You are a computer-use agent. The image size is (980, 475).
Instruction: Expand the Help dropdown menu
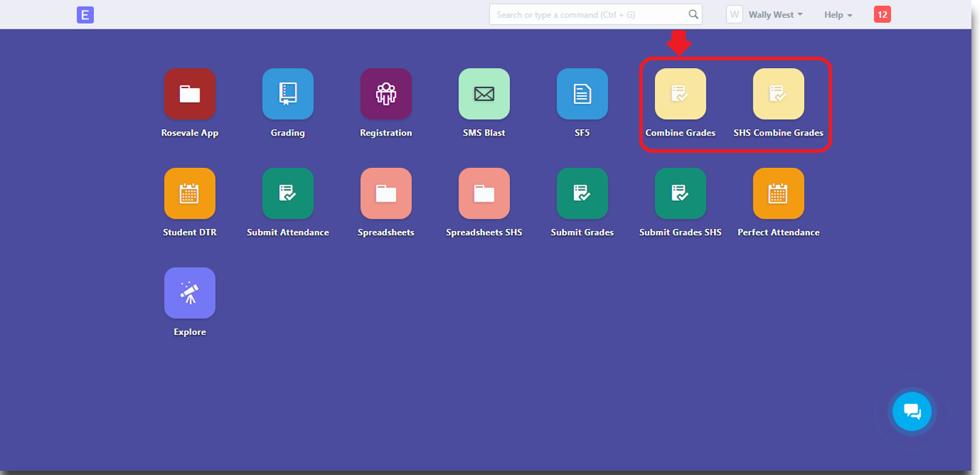(838, 15)
